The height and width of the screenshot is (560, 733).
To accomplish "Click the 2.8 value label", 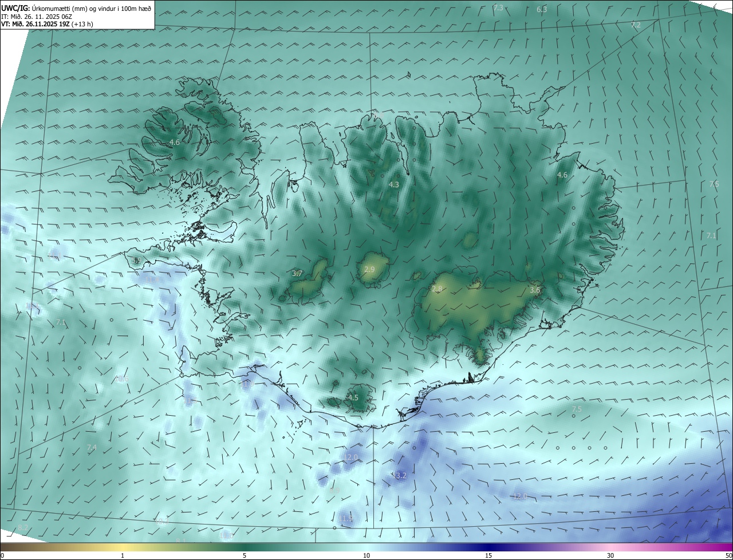I will 437,290.
